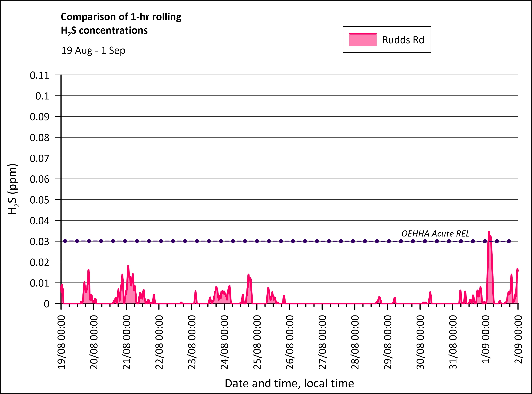Click the OEHHA Acute REL label
The height and width of the screenshot is (394, 532).
(435, 234)
